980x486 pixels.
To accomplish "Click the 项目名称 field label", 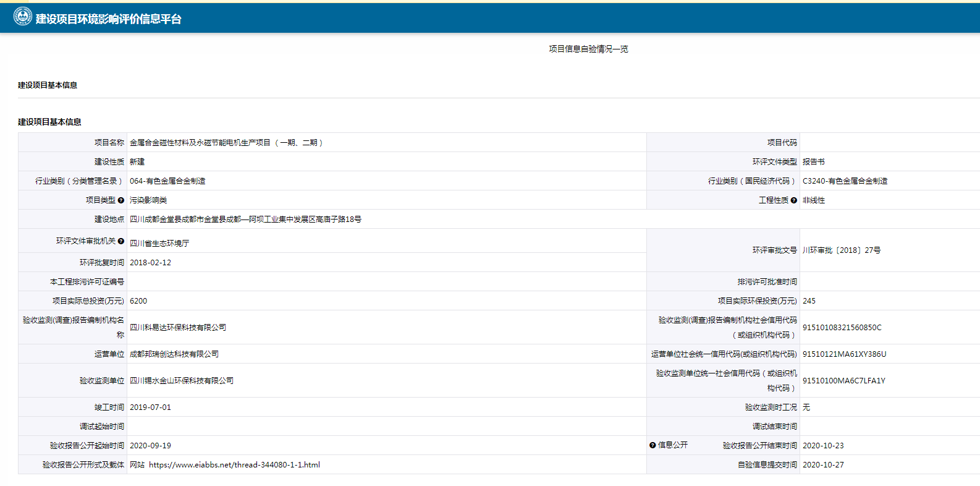I will (109, 143).
